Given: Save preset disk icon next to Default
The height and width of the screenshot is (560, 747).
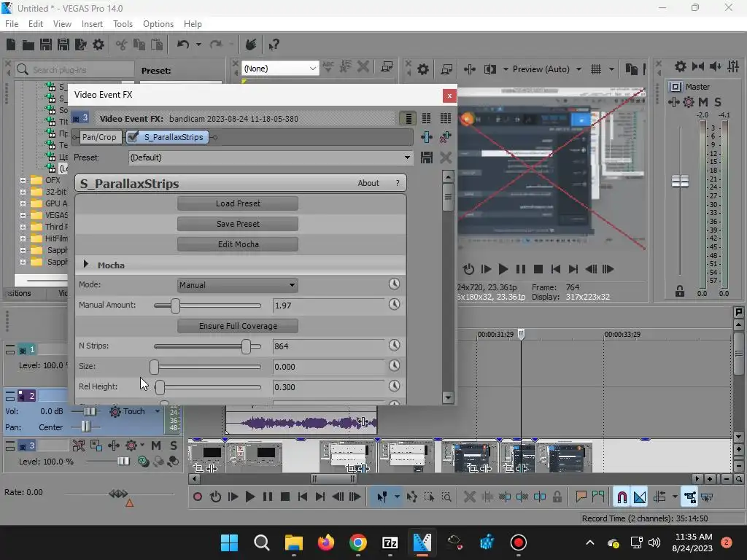Looking at the screenshot, I should point(426,157).
